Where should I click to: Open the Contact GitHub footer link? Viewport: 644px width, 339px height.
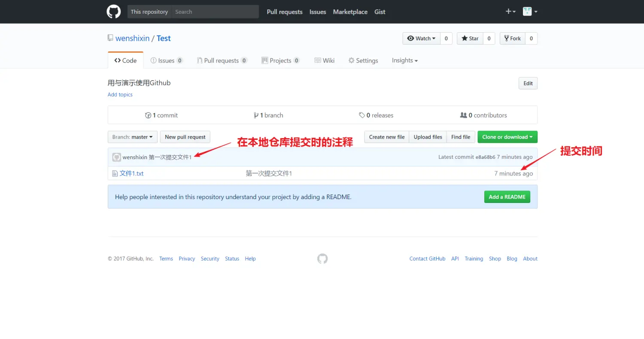427,259
